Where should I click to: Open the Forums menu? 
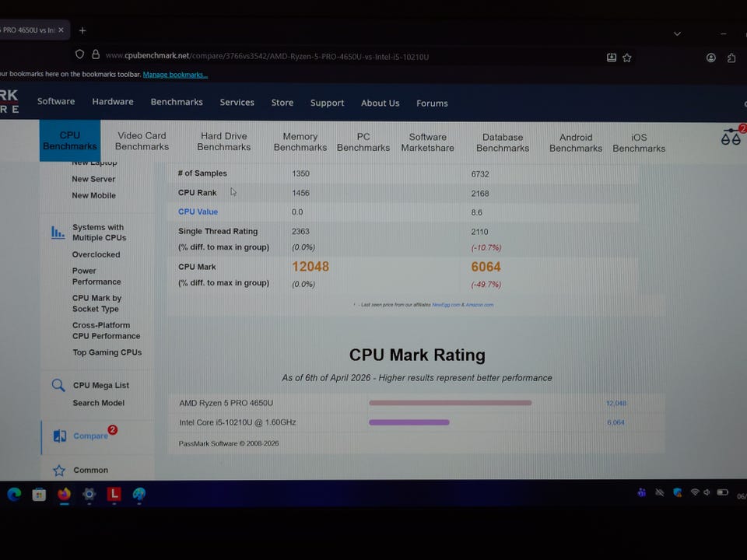[x=432, y=103]
